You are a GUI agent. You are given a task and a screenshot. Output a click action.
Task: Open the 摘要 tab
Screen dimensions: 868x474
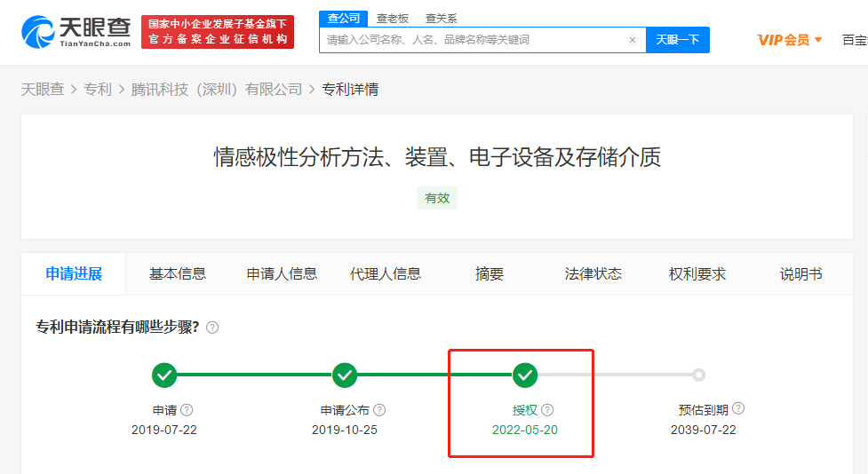(x=490, y=273)
